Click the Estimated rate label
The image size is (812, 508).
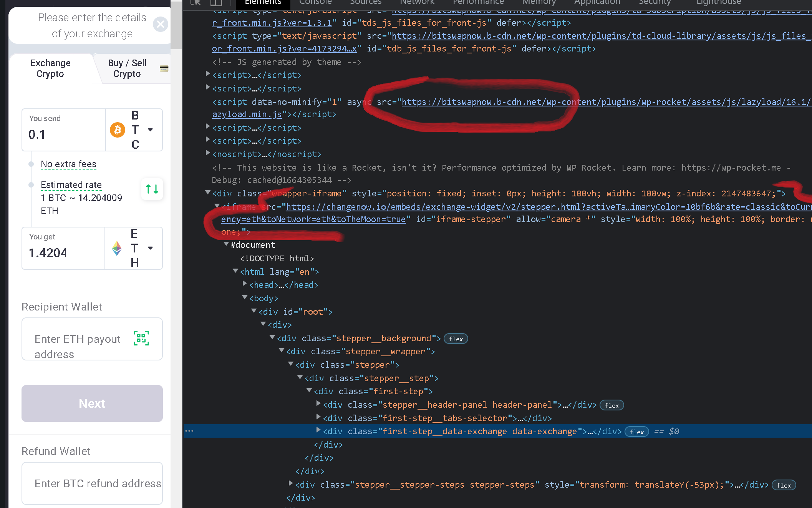point(71,185)
